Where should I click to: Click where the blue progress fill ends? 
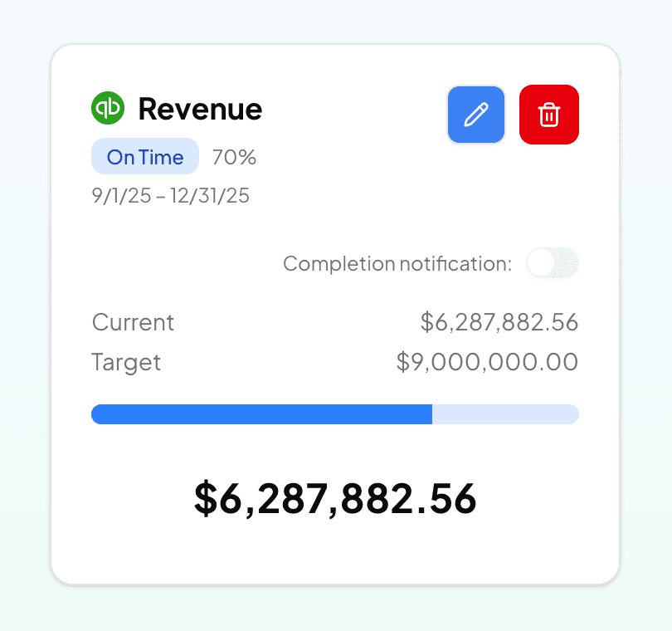click(431, 414)
